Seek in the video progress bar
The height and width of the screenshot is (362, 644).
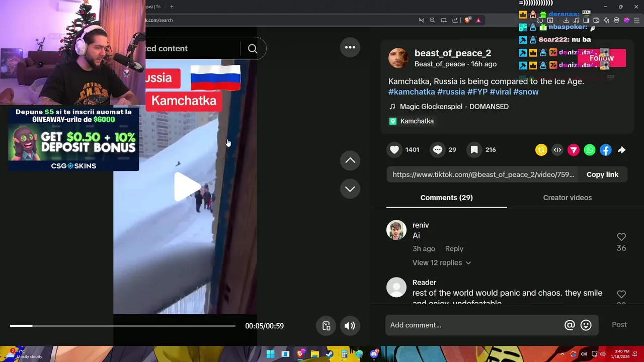[x=122, y=326]
